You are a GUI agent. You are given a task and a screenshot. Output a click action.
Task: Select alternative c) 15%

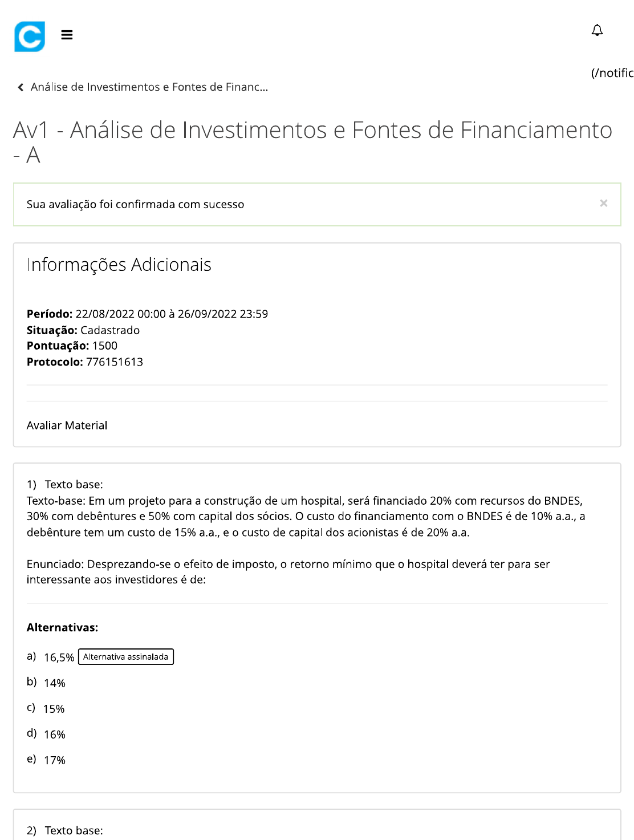coord(54,709)
